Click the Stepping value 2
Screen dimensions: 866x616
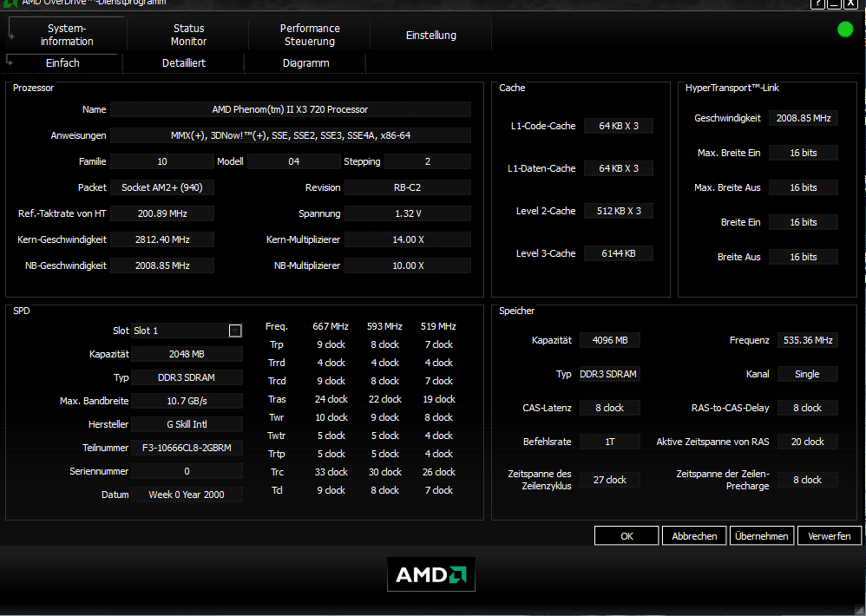point(428,161)
